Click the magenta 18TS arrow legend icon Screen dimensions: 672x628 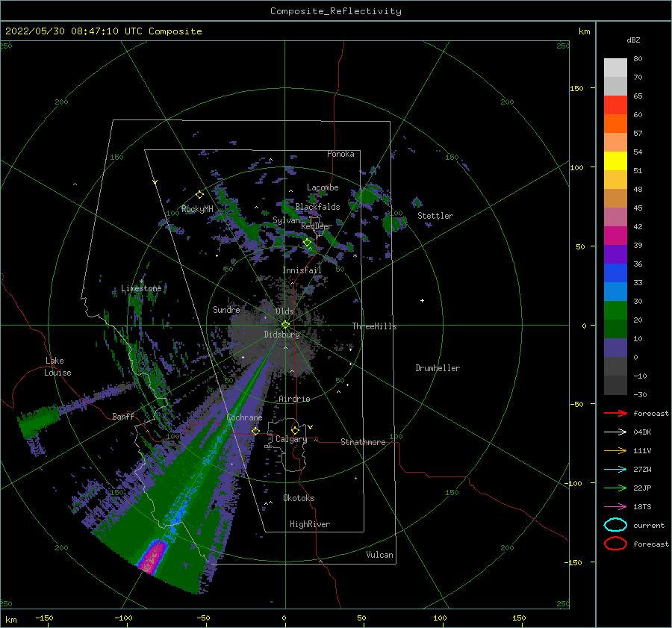pyautogui.click(x=615, y=507)
